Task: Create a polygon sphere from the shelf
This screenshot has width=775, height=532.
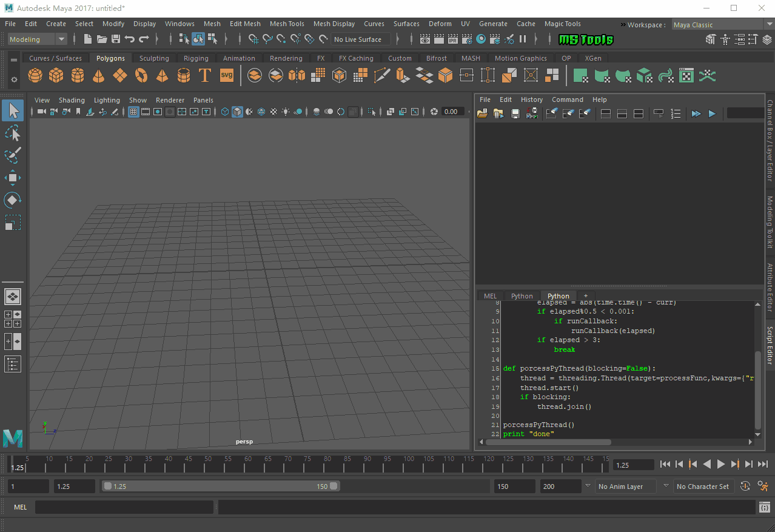Action: 35,76
